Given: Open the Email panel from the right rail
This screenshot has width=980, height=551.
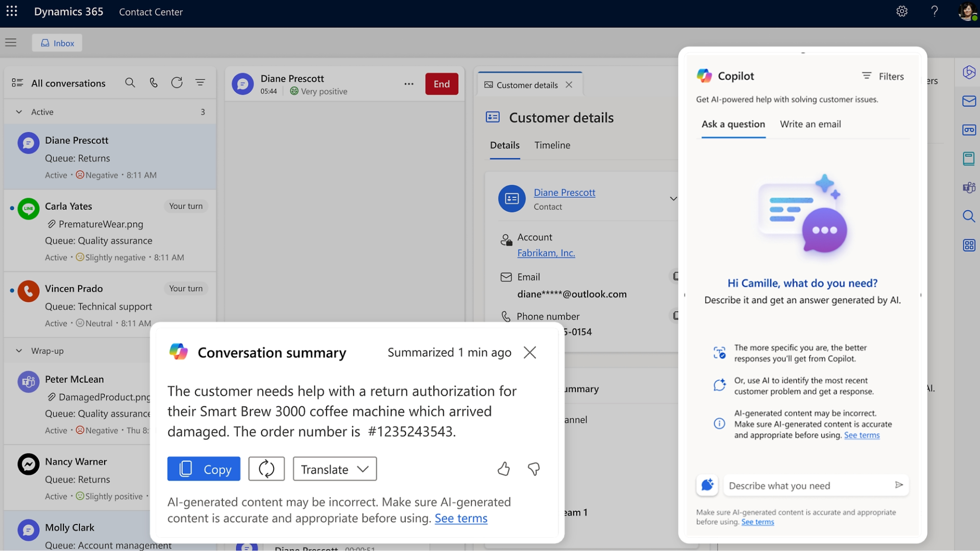Looking at the screenshot, I should point(969,101).
